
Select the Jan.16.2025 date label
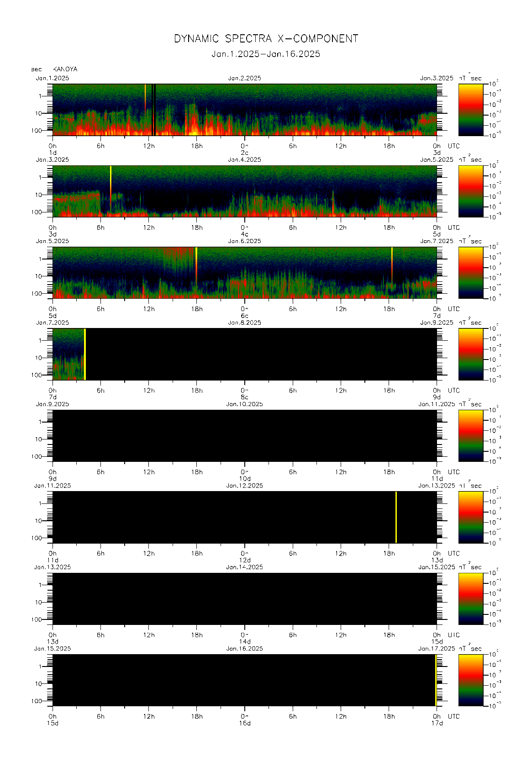(x=245, y=649)
